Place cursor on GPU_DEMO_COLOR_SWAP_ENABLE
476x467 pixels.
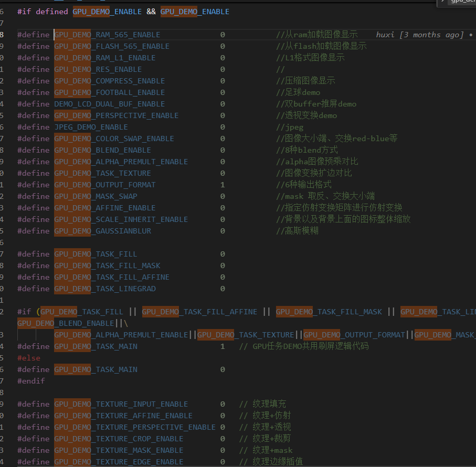[114, 139]
